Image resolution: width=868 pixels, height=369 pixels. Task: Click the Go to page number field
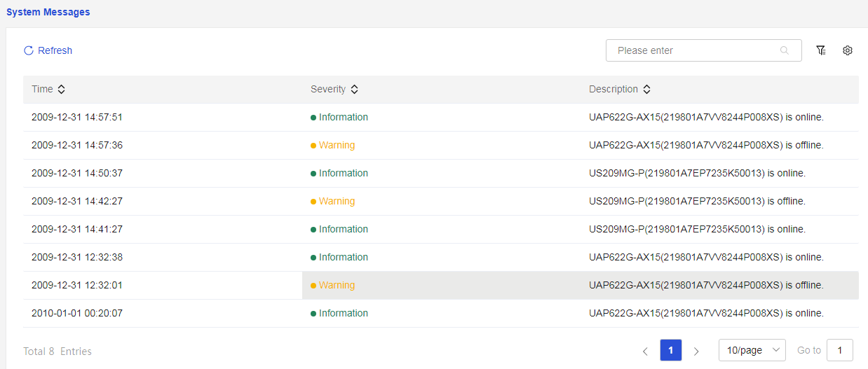click(x=840, y=350)
